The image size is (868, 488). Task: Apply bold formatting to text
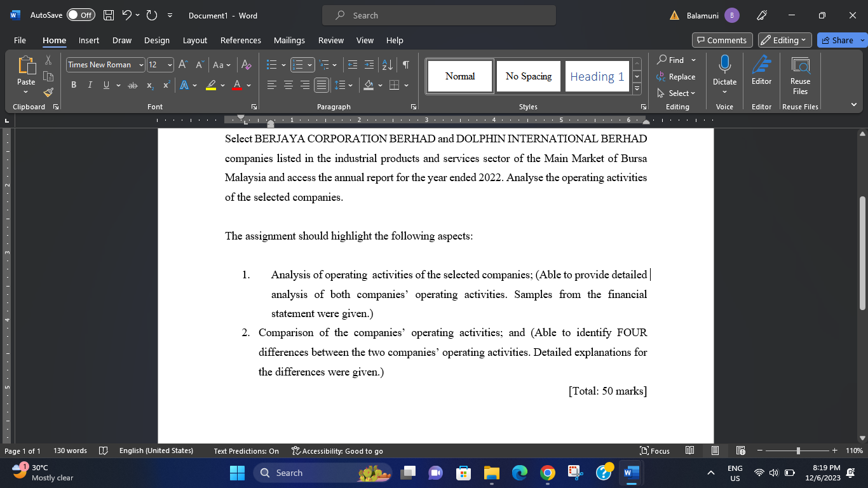click(74, 85)
